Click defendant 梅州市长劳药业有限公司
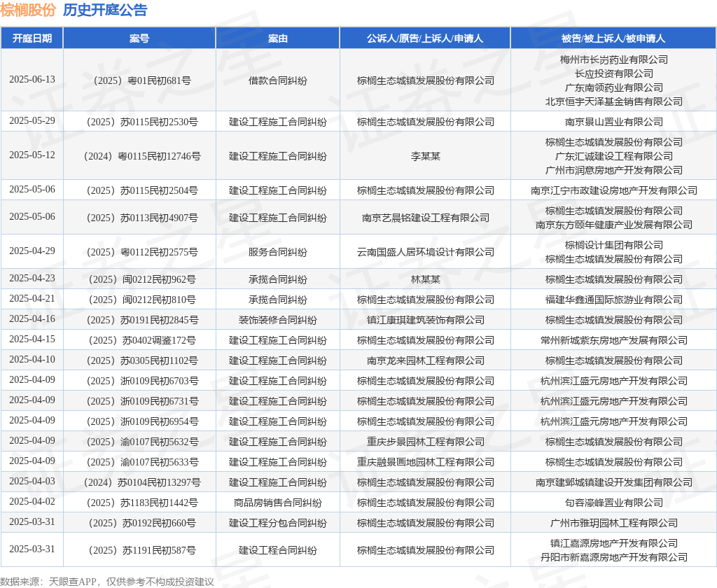The image size is (717, 588). pos(613,59)
